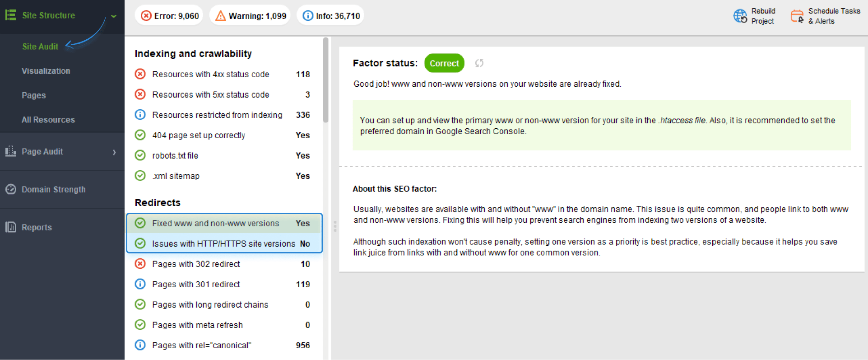868x360 pixels.
Task: Click the 956 count for canonical pages
Action: (x=303, y=345)
